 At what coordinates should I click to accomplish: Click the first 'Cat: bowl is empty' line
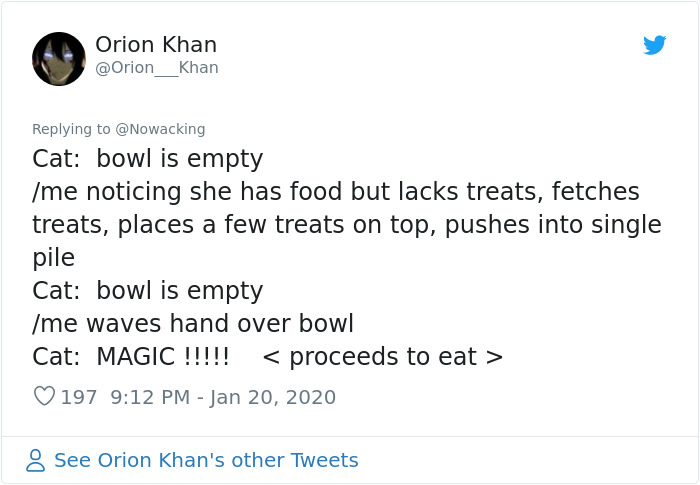148,159
